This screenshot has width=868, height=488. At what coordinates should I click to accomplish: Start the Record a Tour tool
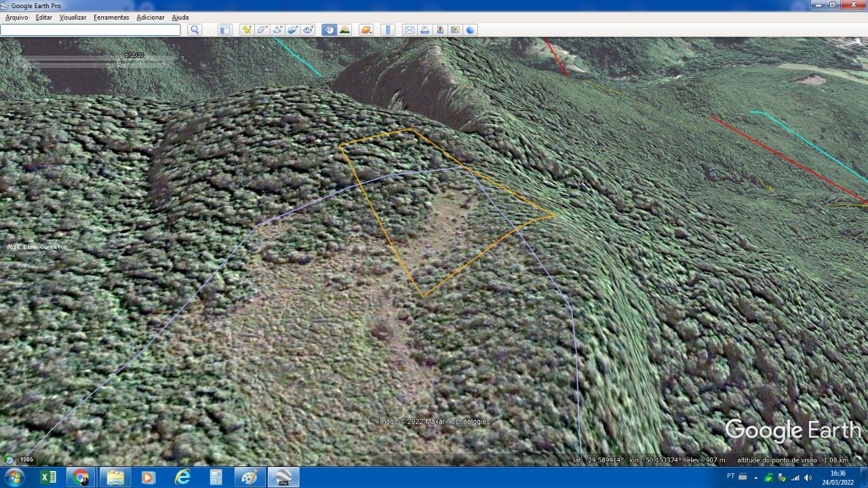coord(309,30)
